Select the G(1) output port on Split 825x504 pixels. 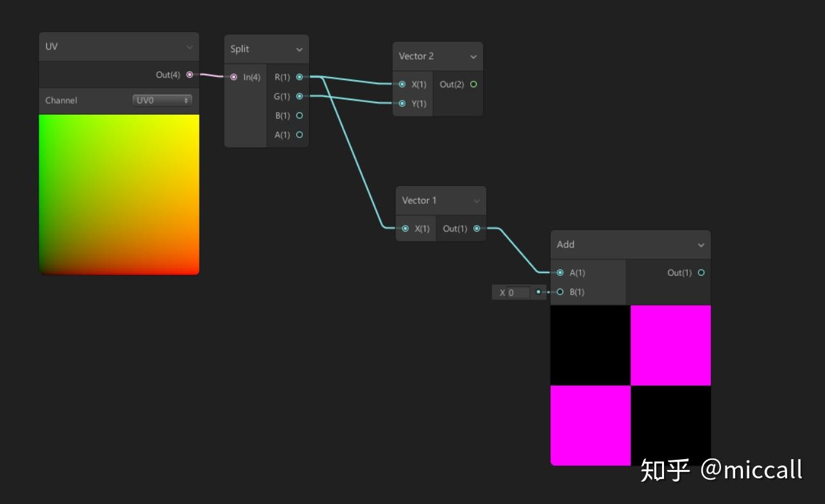click(299, 96)
